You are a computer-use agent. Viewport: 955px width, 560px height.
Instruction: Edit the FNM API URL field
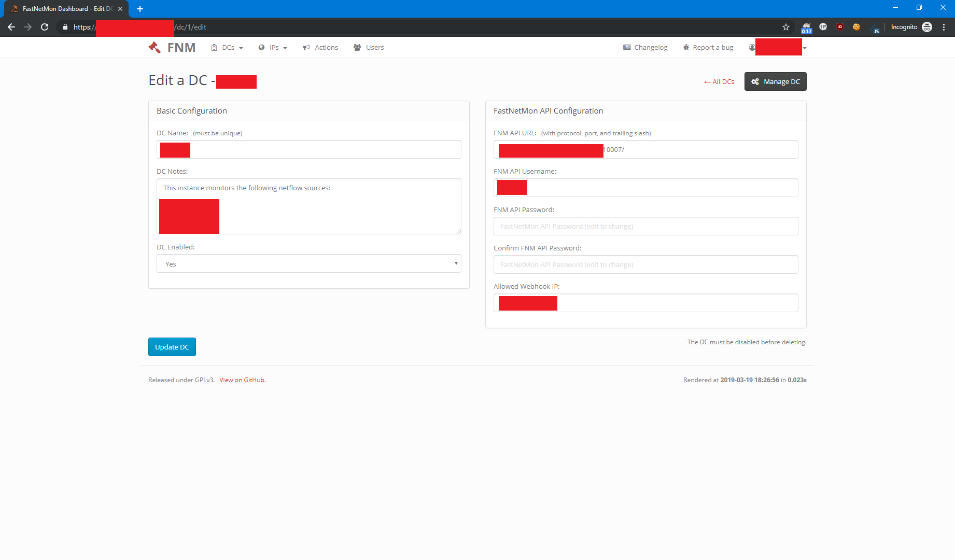[x=646, y=149]
